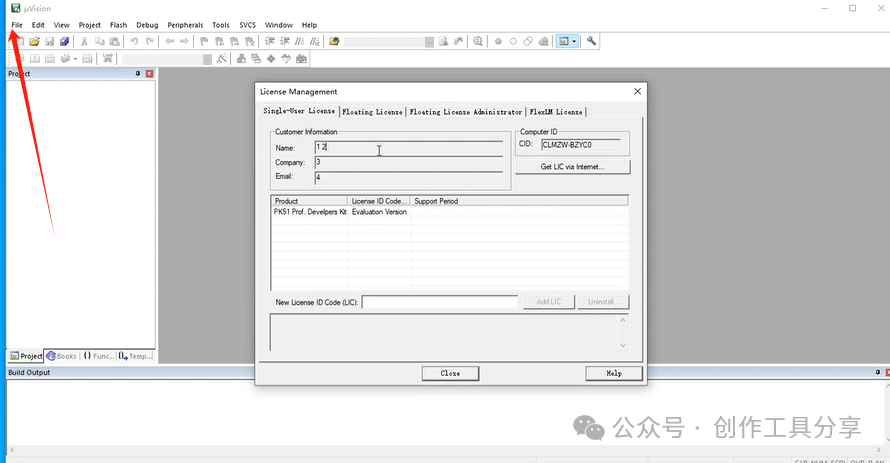Expand the Batch Build dropdown arrow
Screen dimensions: 890x463
(75, 58)
